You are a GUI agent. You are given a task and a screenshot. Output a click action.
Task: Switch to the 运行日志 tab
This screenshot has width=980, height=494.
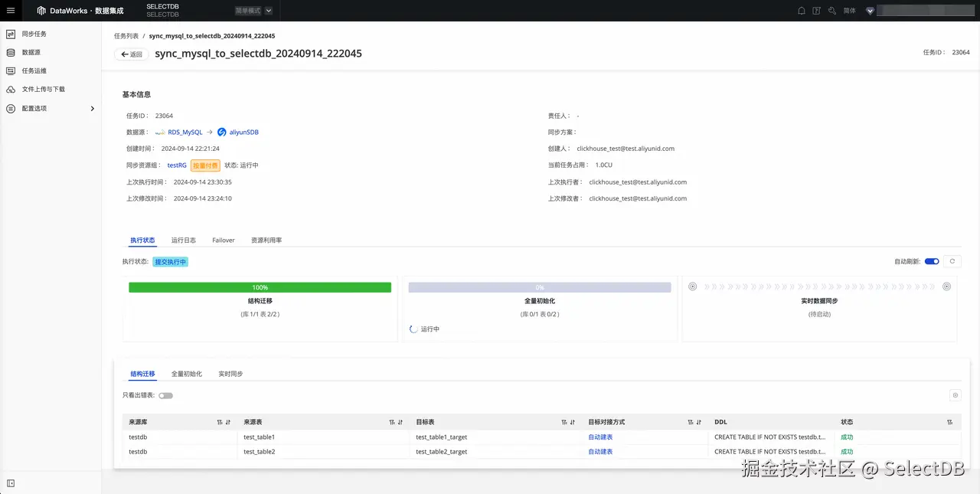184,240
